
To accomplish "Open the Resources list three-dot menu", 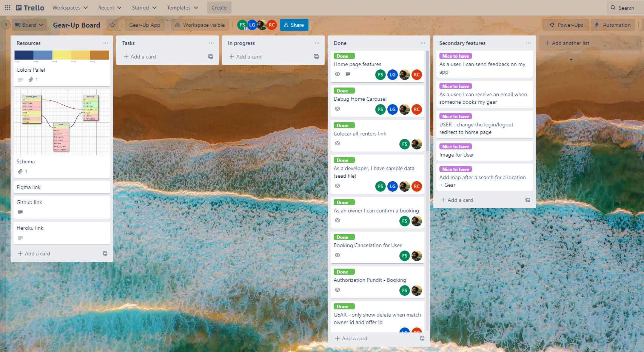I will pos(106,43).
